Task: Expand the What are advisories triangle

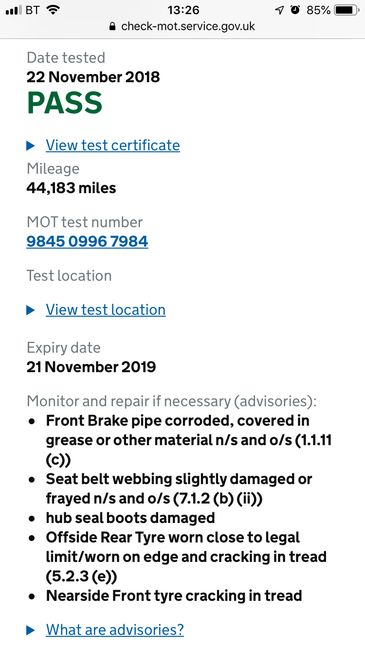Action: pyautogui.click(x=31, y=630)
